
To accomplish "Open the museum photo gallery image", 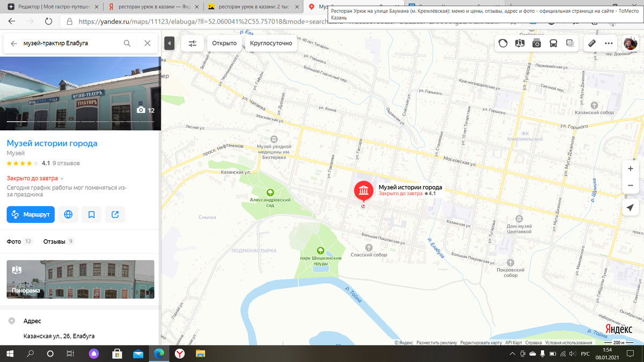I will click(x=80, y=93).
